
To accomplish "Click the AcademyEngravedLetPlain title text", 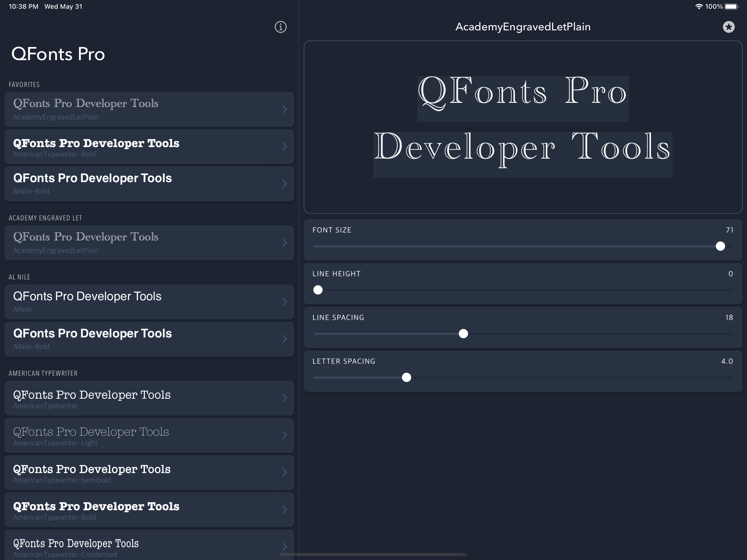I will pyautogui.click(x=523, y=27).
